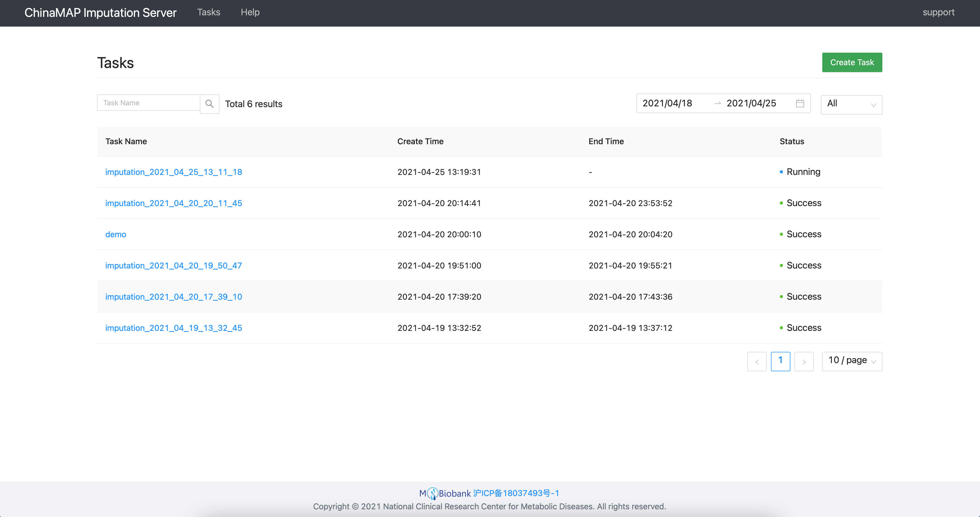Open task imputation_2021_04_25_13_11_18
Viewport: 980px width, 517px height.
pyautogui.click(x=174, y=172)
